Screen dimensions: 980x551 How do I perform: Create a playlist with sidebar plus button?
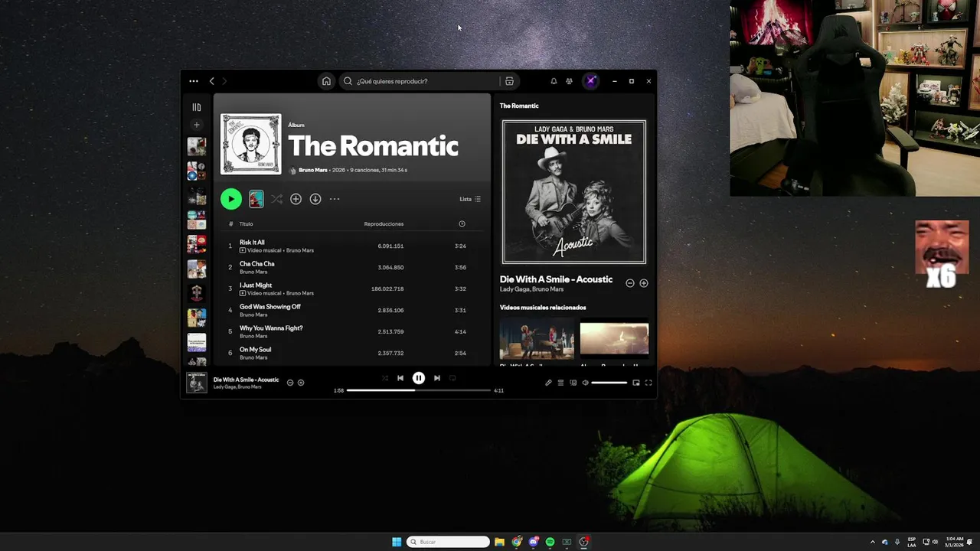click(x=197, y=125)
